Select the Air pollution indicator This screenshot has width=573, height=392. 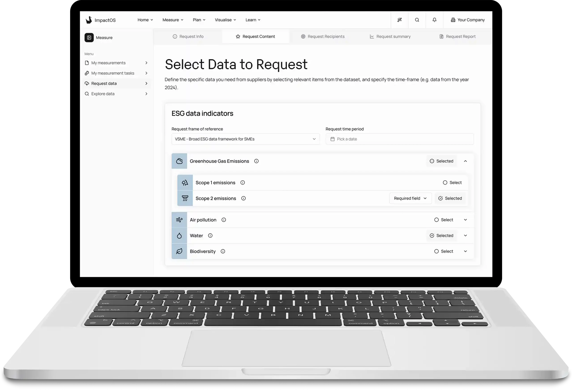coord(443,220)
